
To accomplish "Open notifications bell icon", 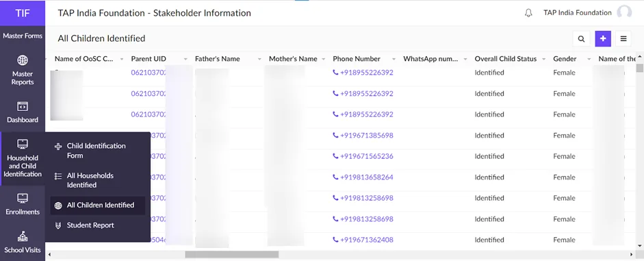I will tap(528, 13).
